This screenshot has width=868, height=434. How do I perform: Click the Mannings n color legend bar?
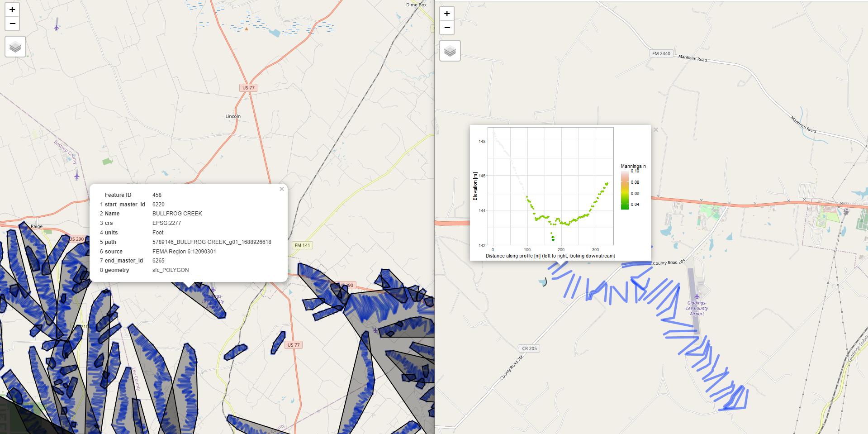coord(625,190)
